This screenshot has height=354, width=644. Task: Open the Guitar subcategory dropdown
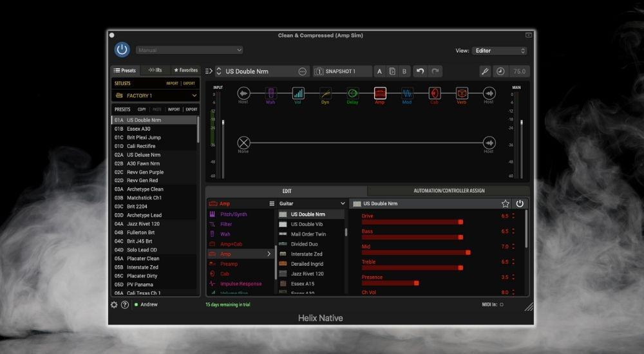pos(312,203)
